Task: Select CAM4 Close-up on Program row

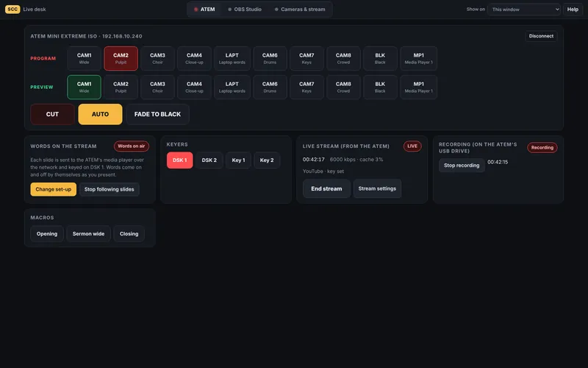Action: (194, 58)
